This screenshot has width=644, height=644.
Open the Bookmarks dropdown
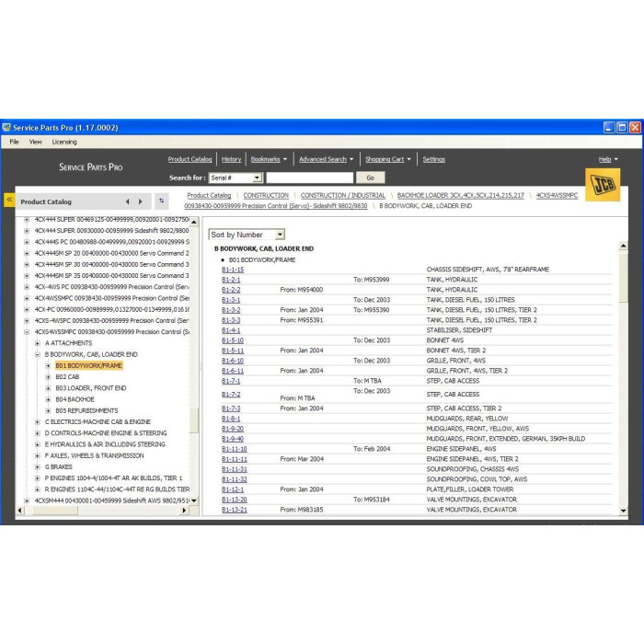point(269,159)
